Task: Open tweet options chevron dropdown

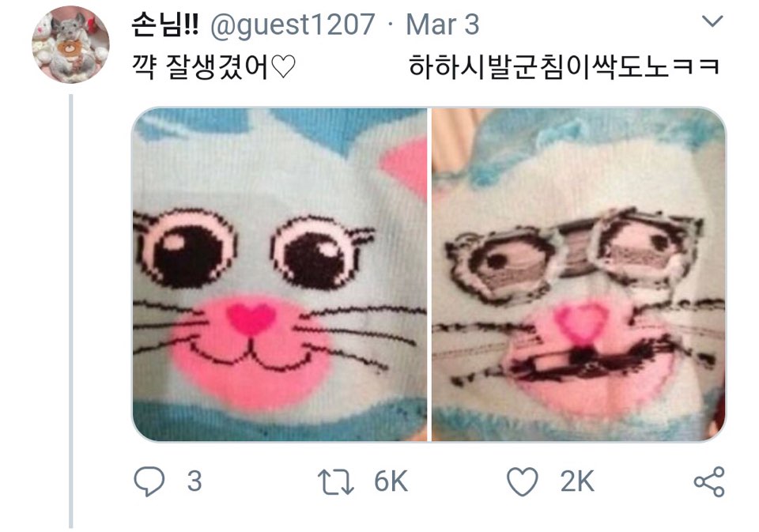Action: (712, 21)
